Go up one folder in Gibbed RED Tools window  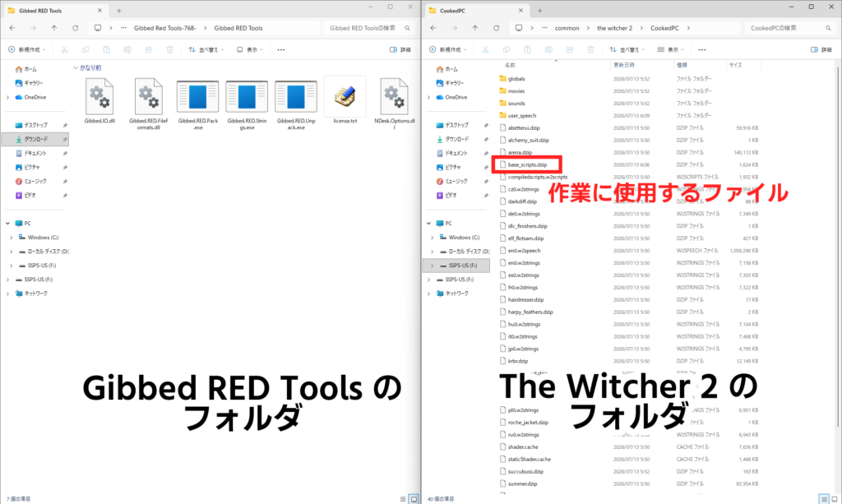54,28
